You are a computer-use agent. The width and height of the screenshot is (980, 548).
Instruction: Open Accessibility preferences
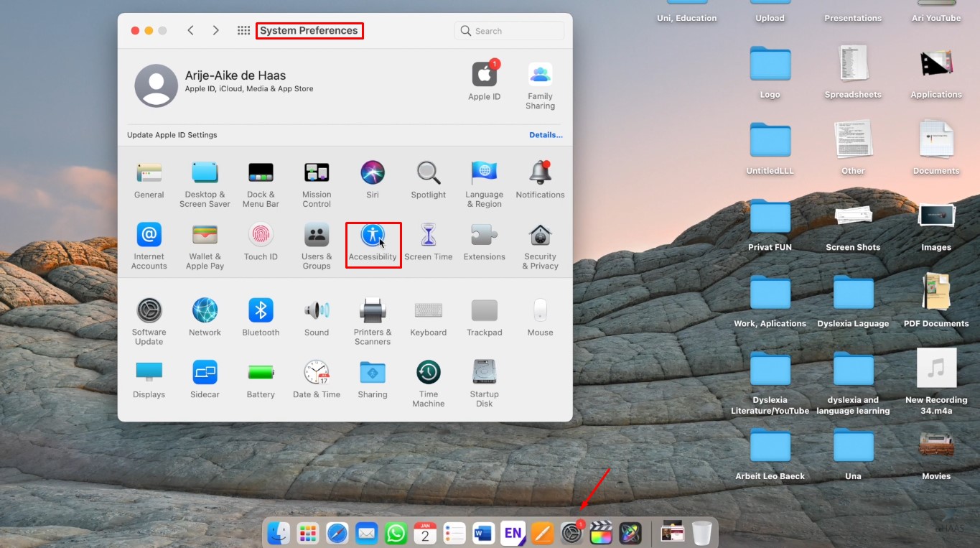[373, 244]
